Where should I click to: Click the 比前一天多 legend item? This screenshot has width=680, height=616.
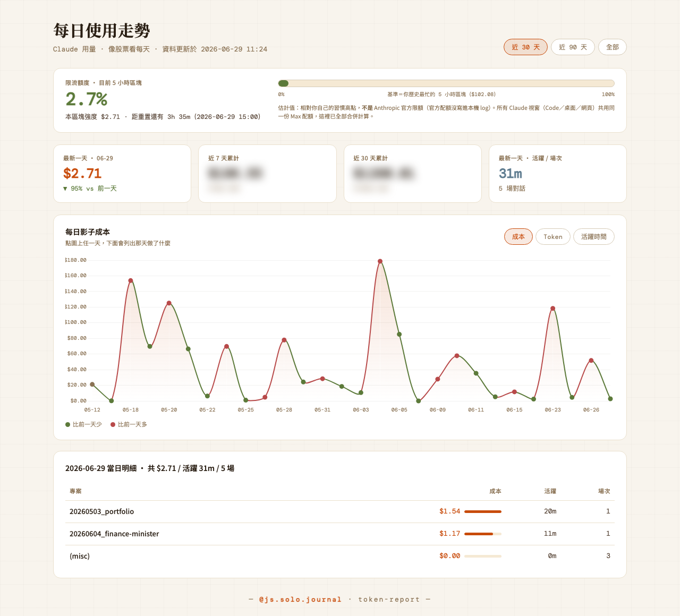(x=129, y=425)
